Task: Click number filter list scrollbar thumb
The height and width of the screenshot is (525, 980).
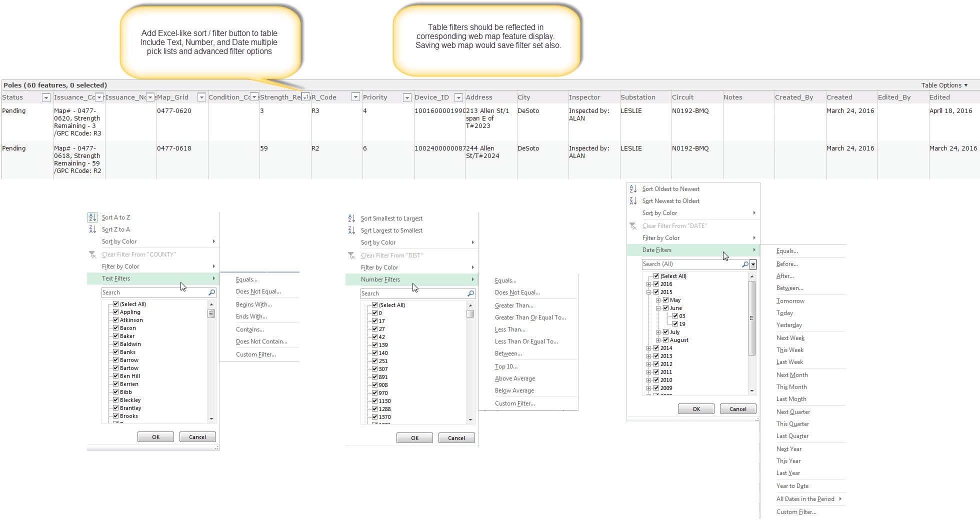Action: 470,314
